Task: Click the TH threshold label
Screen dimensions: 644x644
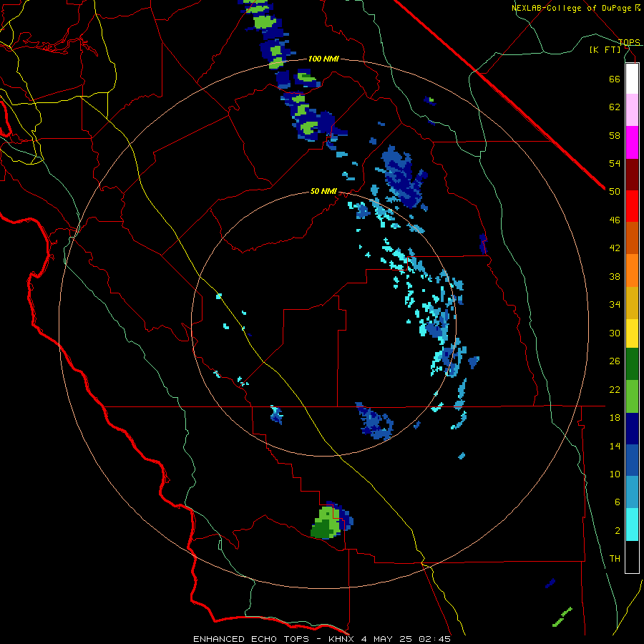Action: click(615, 559)
